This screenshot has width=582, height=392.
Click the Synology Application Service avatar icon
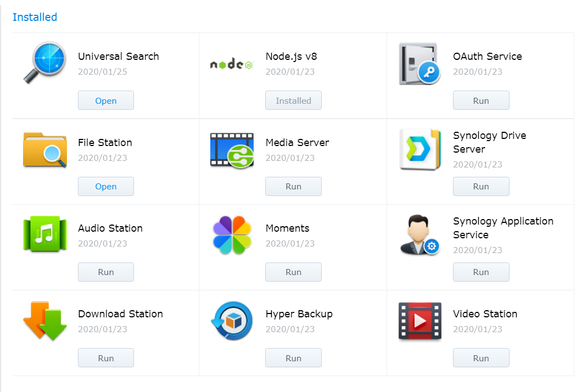pos(419,234)
